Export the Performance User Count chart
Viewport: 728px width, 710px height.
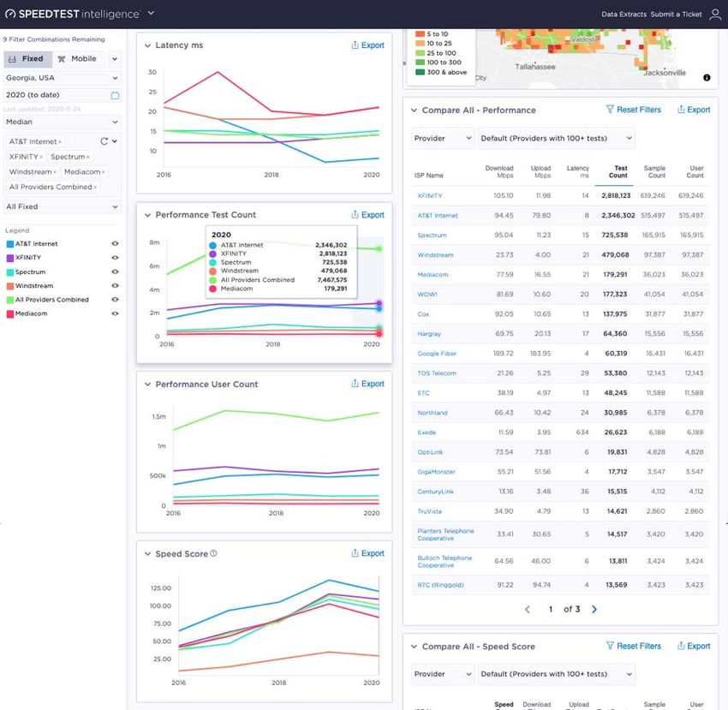coord(367,384)
